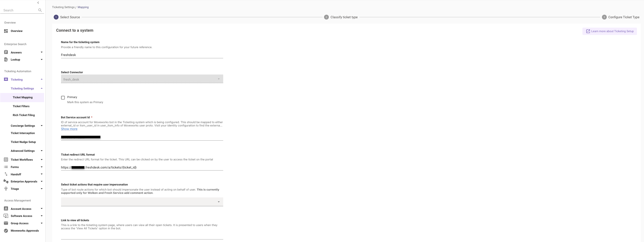Screen dimensions: 644x242
Task: Open Ticket Nudge Setup page
Action: (23, 142)
